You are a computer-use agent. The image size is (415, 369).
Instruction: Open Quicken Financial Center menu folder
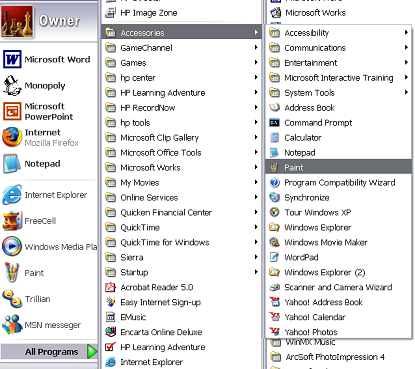[182, 212]
